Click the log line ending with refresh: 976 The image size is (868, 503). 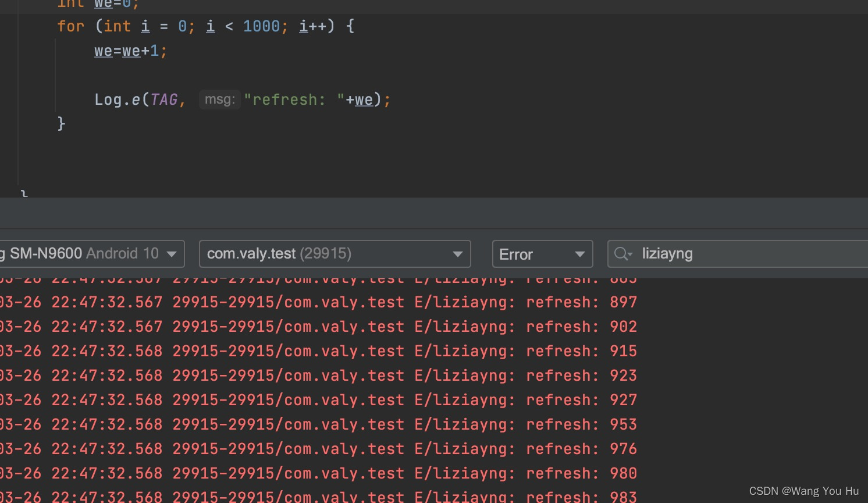point(318,449)
